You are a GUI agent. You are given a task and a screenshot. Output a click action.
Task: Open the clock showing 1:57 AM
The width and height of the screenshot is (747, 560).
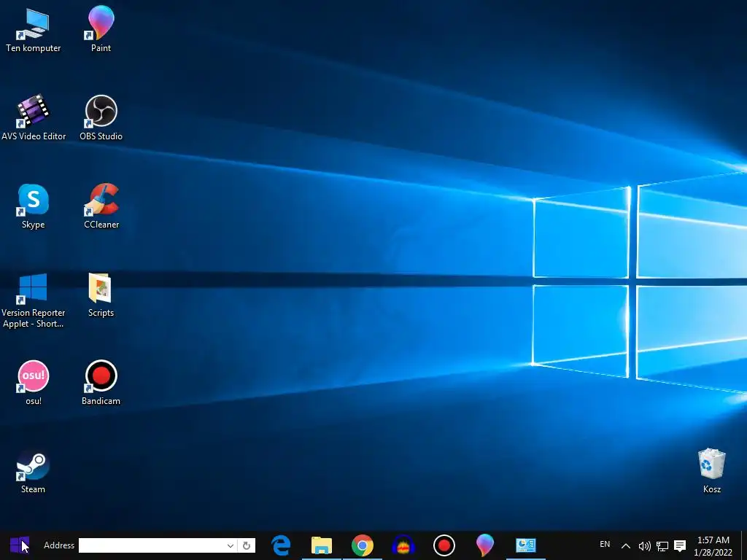[713, 545]
